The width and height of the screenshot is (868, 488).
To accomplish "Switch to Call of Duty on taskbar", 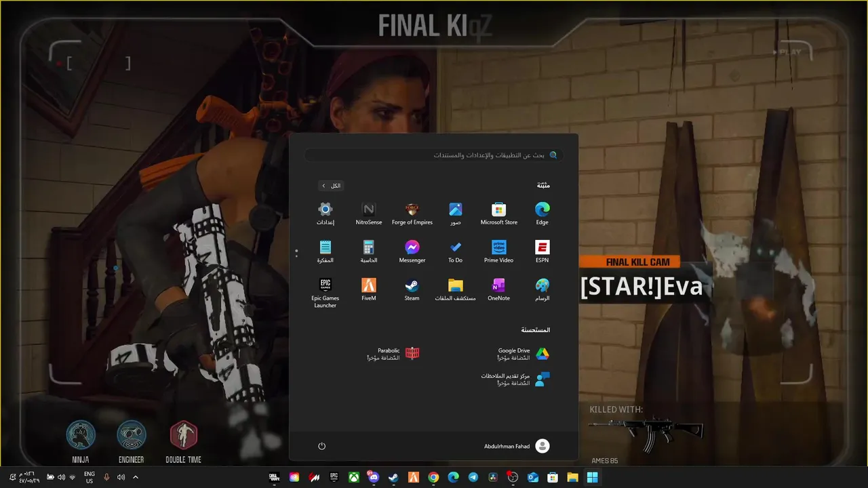I will tap(274, 477).
